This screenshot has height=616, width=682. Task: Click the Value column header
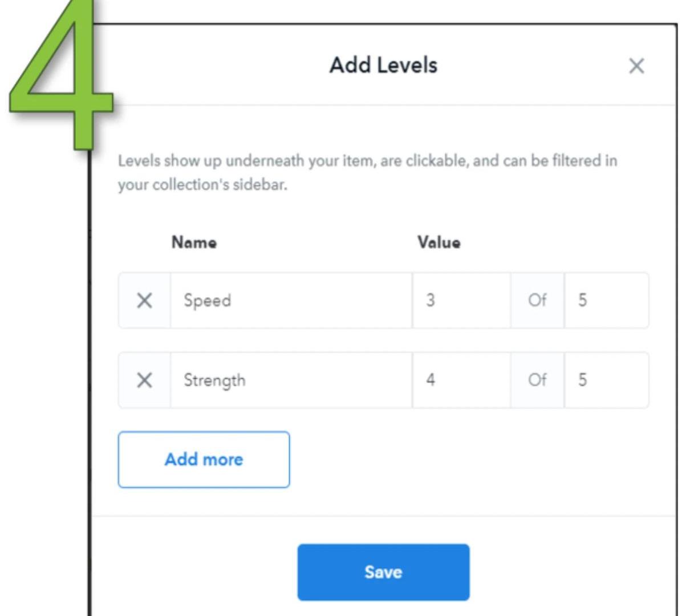tap(439, 243)
